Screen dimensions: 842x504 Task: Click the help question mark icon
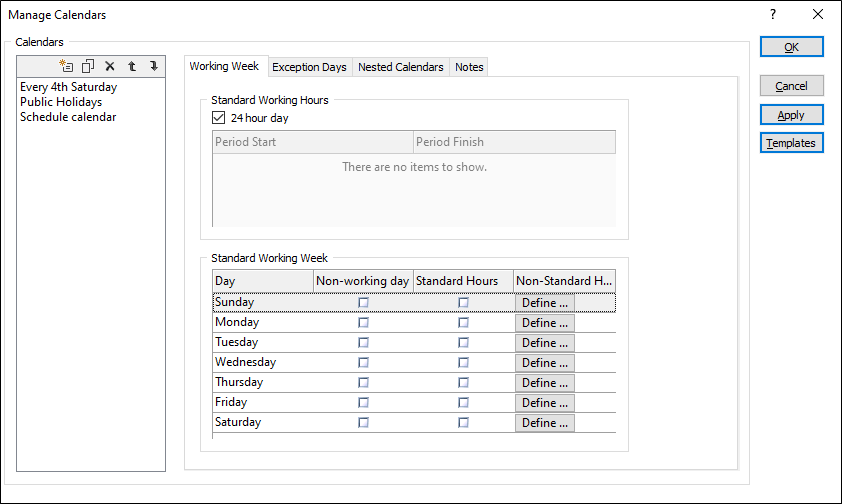point(773,15)
